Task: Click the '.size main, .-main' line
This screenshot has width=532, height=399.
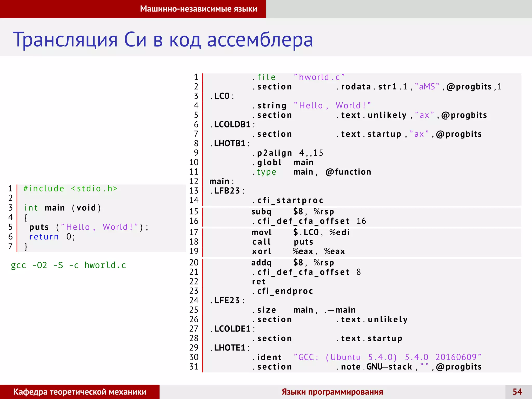Action: point(304,310)
